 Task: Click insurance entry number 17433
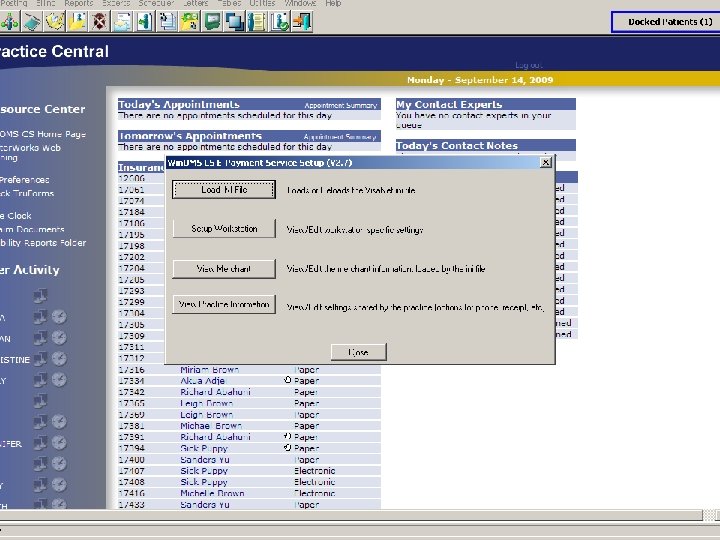click(131, 504)
